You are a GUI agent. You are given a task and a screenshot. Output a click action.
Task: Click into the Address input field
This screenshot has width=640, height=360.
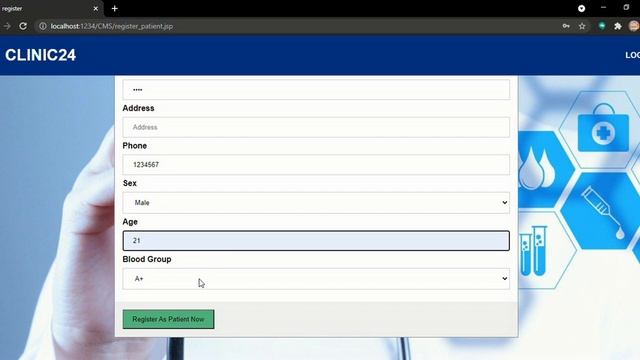tap(316, 127)
